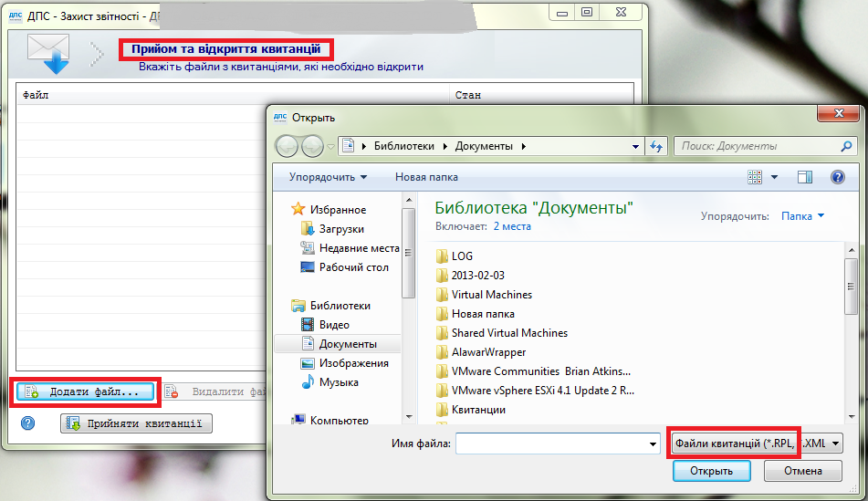This screenshot has height=501, width=868.
Task: Open the Видео library
Action: coord(334,325)
